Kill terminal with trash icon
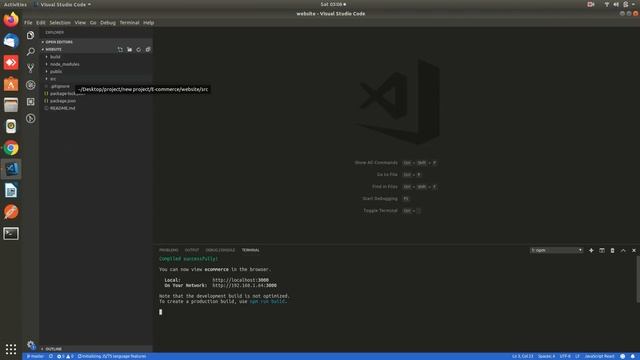The width and height of the screenshot is (640, 360). click(612, 250)
